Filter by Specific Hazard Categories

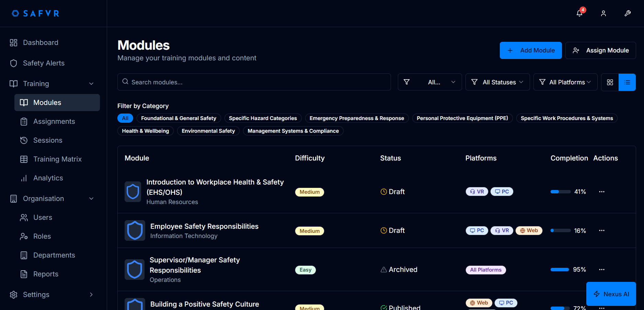click(263, 118)
